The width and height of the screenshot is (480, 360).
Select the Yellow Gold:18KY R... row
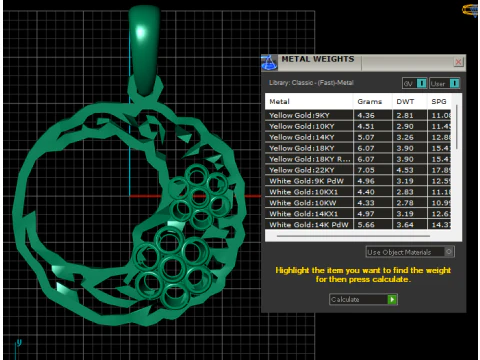click(358, 159)
